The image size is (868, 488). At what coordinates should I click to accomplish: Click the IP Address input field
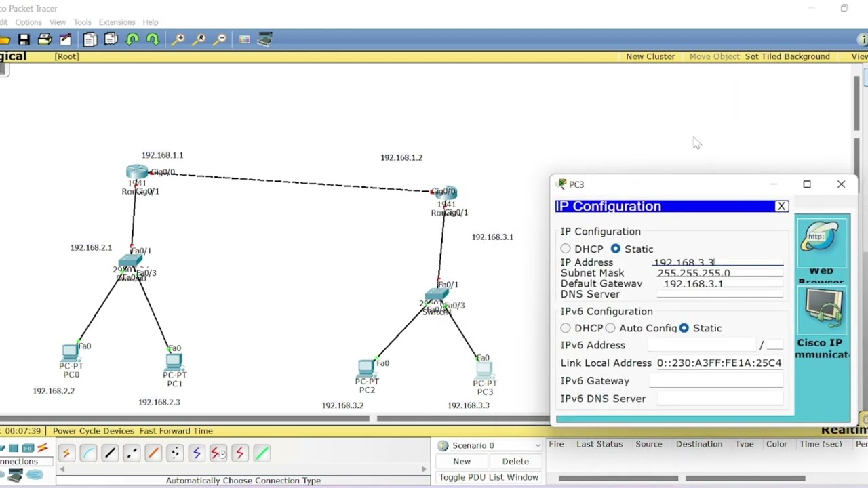(x=717, y=262)
